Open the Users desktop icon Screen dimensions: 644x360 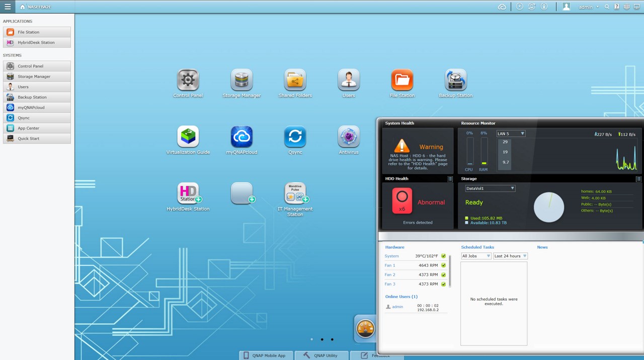point(349,84)
